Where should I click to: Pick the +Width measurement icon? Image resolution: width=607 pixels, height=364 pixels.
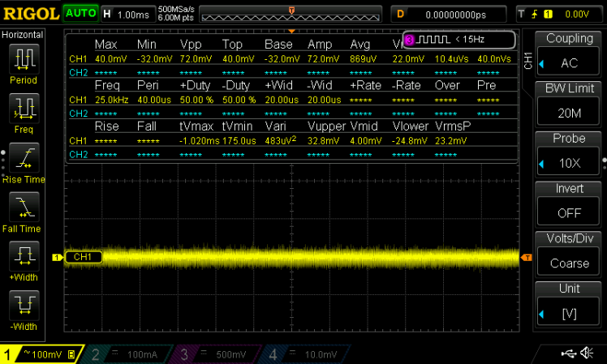pyautogui.click(x=24, y=256)
